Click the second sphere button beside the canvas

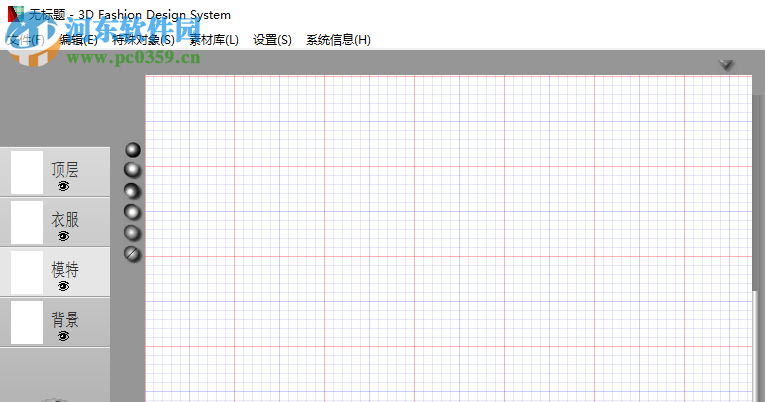coord(132,170)
